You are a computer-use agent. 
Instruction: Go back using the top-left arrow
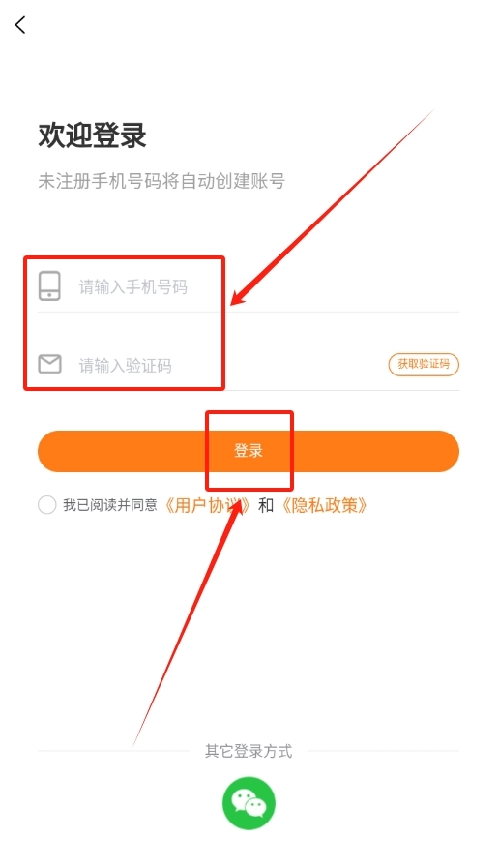pos(20,25)
